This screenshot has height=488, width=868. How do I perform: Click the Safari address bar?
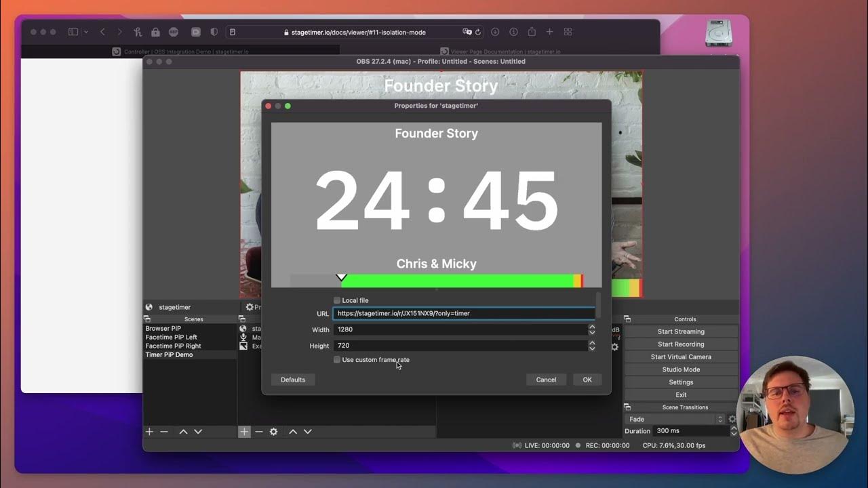(x=354, y=32)
